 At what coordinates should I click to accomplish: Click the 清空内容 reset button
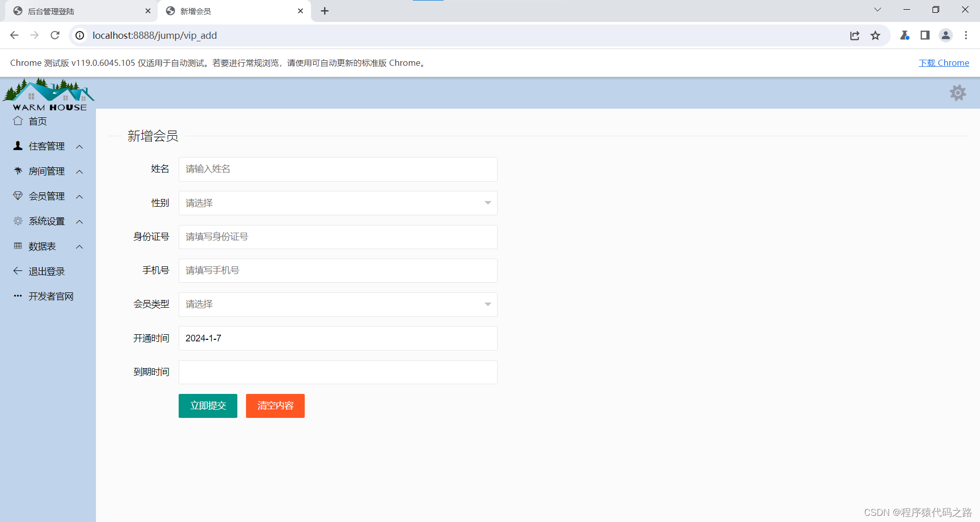tap(275, 406)
